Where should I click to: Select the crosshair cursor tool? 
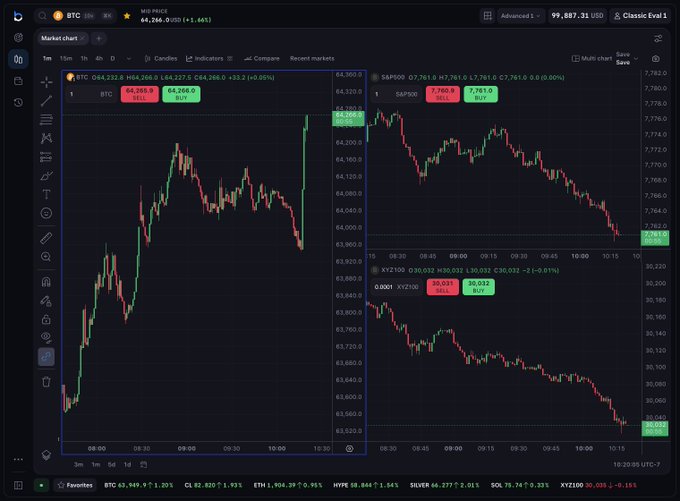(46, 82)
